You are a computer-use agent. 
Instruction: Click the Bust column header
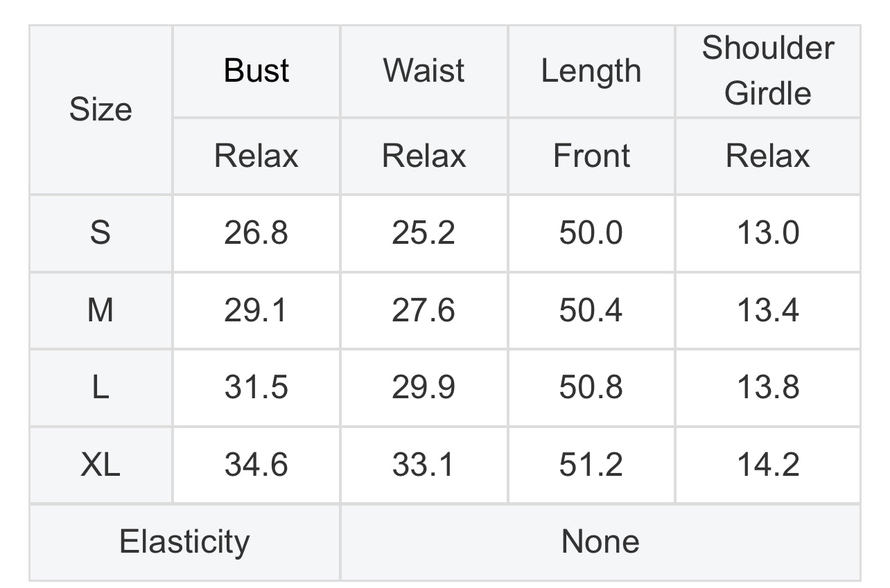(x=256, y=71)
